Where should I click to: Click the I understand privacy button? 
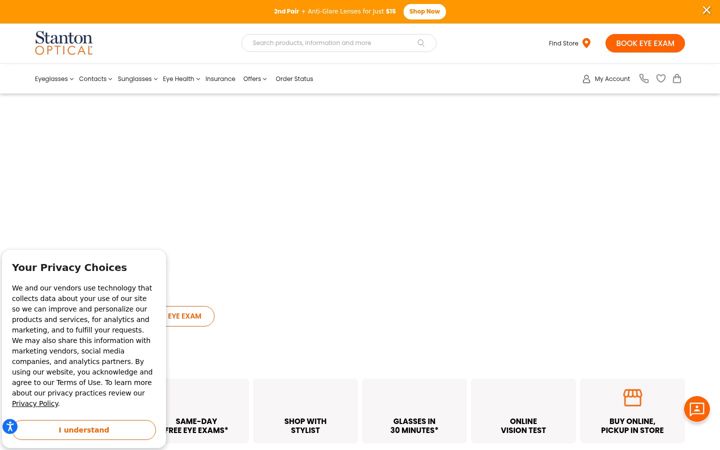tap(84, 430)
